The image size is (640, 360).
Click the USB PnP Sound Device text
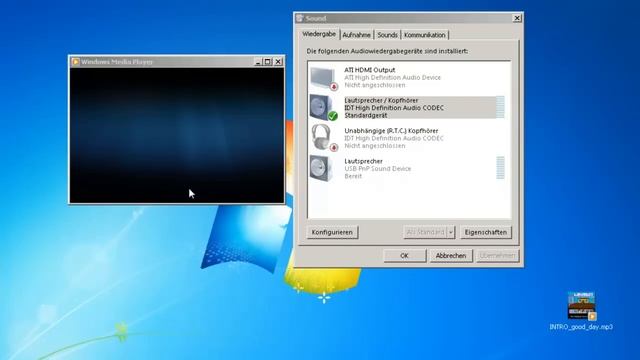(378, 169)
